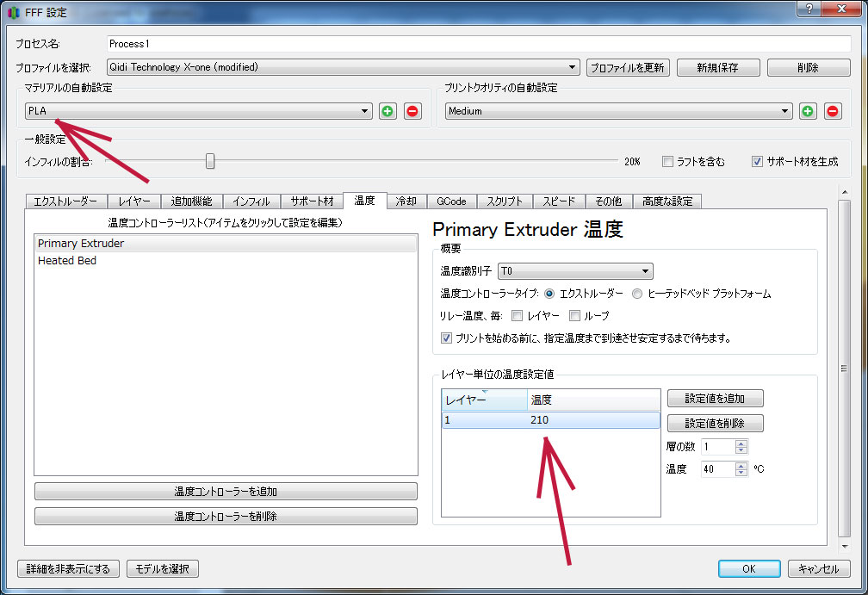Enable the ラフトを含む checkbox

tap(668, 161)
